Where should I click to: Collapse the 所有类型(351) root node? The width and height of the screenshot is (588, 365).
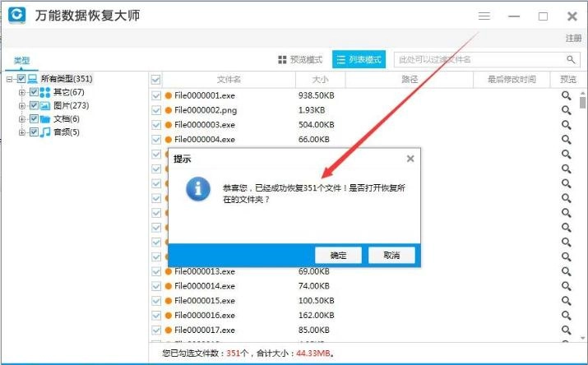click(x=10, y=80)
